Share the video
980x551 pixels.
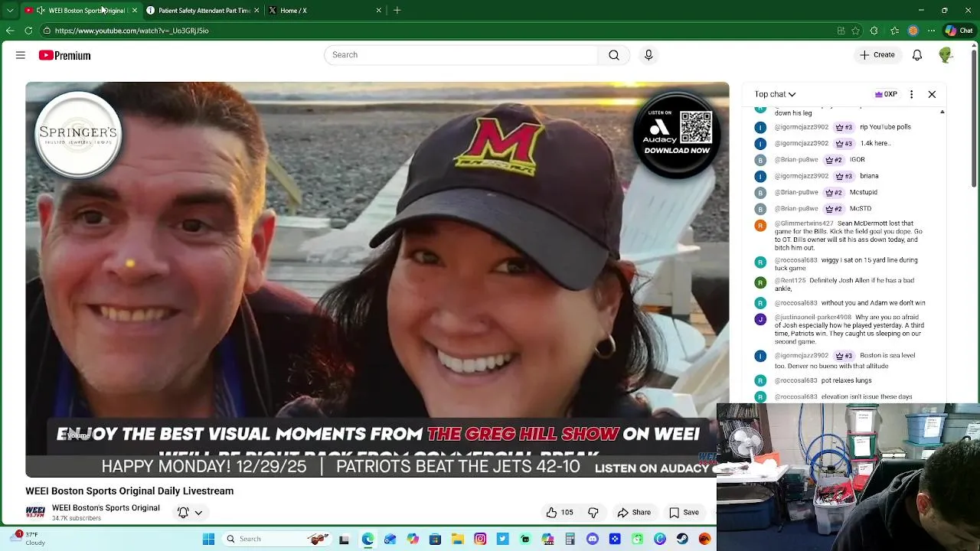click(x=634, y=513)
